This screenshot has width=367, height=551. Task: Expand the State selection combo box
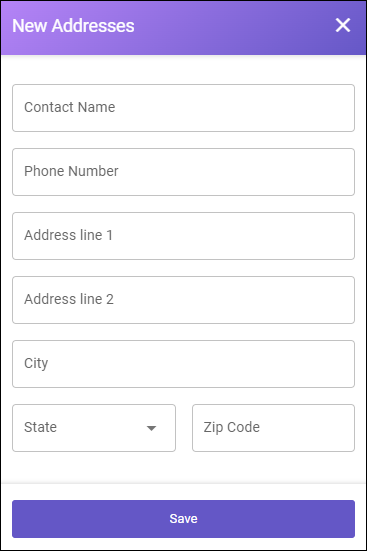click(x=94, y=428)
